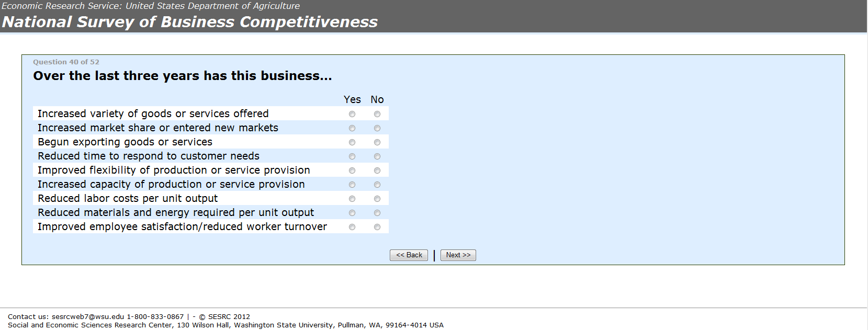Image resolution: width=868 pixels, height=330 pixels.
Task: Pick No for improved flexibility of production
Action: tap(377, 170)
